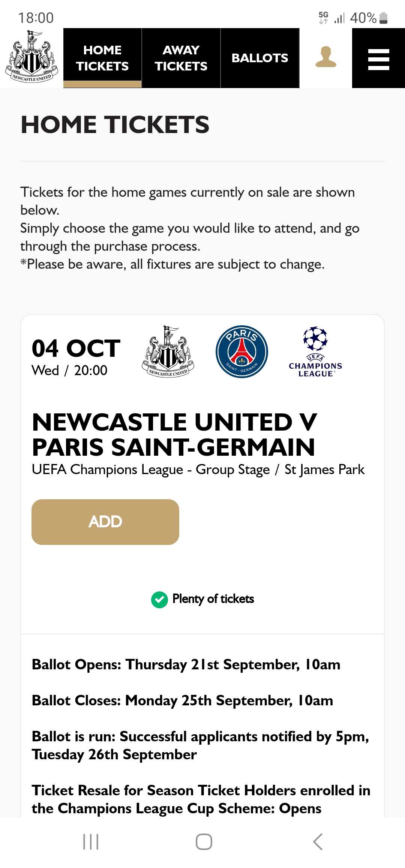
Task: Tap the Home Tickets page heading
Action: pos(115,124)
